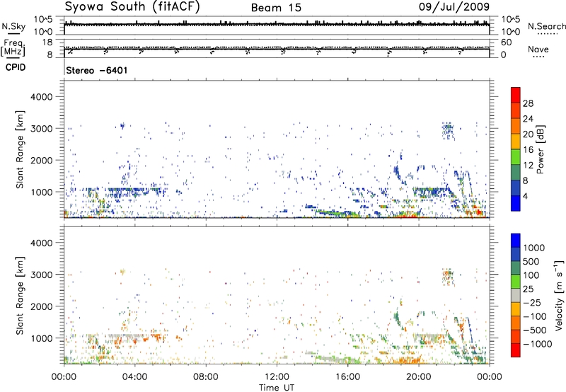Click the "CPID" row label
The width and height of the screenshot is (566, 392).
pyautogui.click(x=16, y=67)
